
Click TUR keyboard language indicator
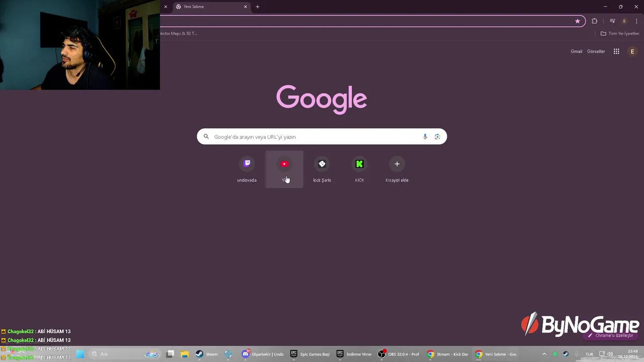point(589,354)
